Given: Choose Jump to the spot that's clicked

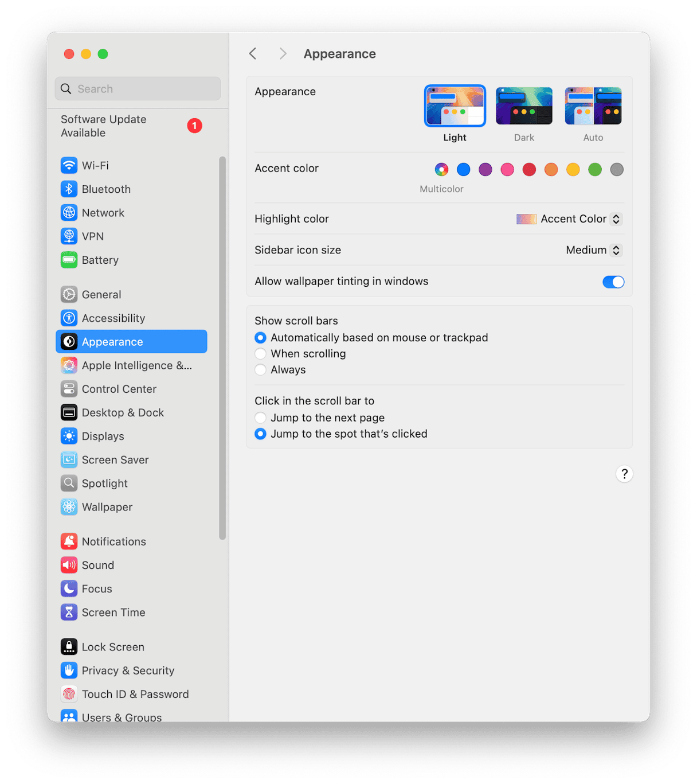Looking at the screenshot, I should [261, 434].
